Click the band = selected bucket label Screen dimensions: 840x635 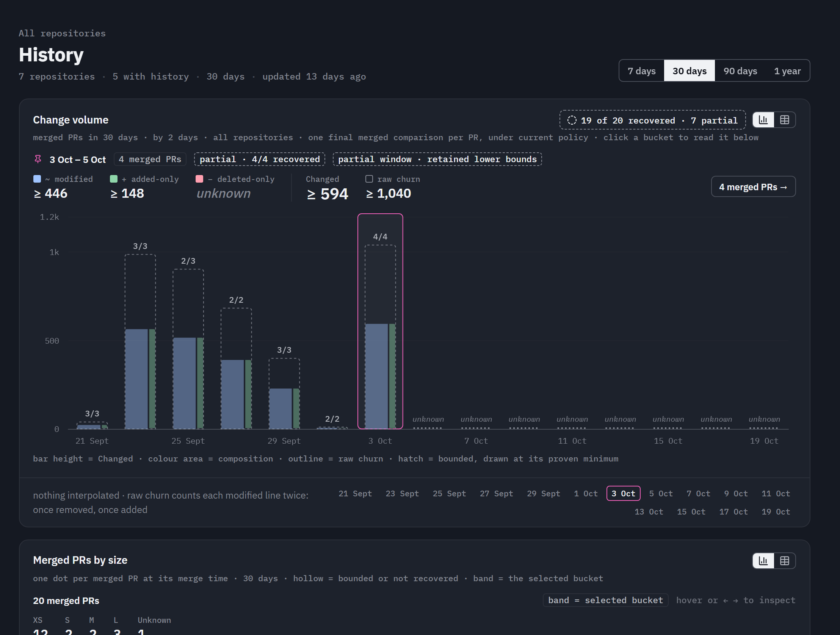click(x=605, y=600)
